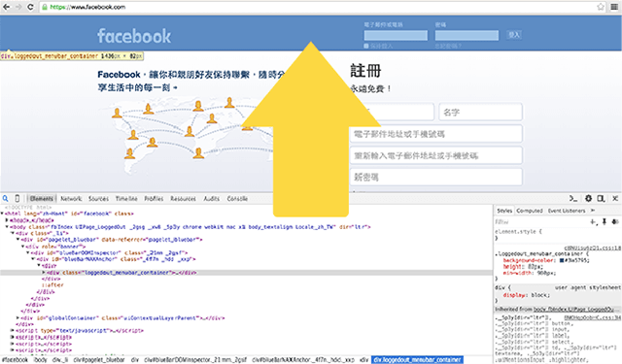The height and width of the screenshot is (364, 622).
Task: Switch to the Network tab
Action: [71, 198]
